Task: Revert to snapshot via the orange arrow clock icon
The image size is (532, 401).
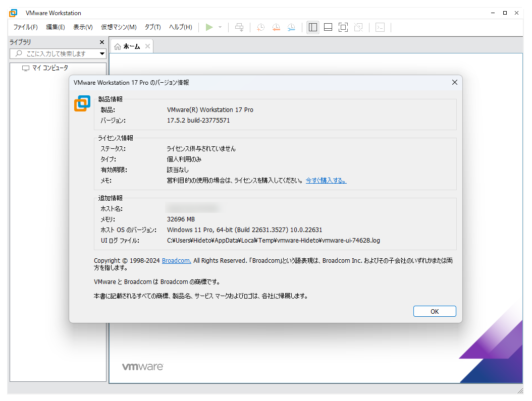Action: click(x=276, y=27)
